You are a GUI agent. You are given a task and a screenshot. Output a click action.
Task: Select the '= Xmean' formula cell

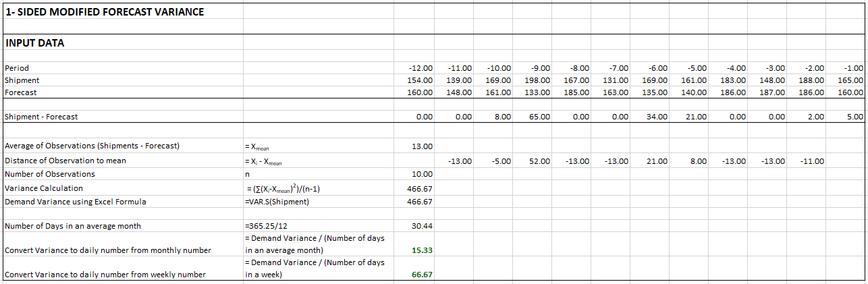point(318,146)
